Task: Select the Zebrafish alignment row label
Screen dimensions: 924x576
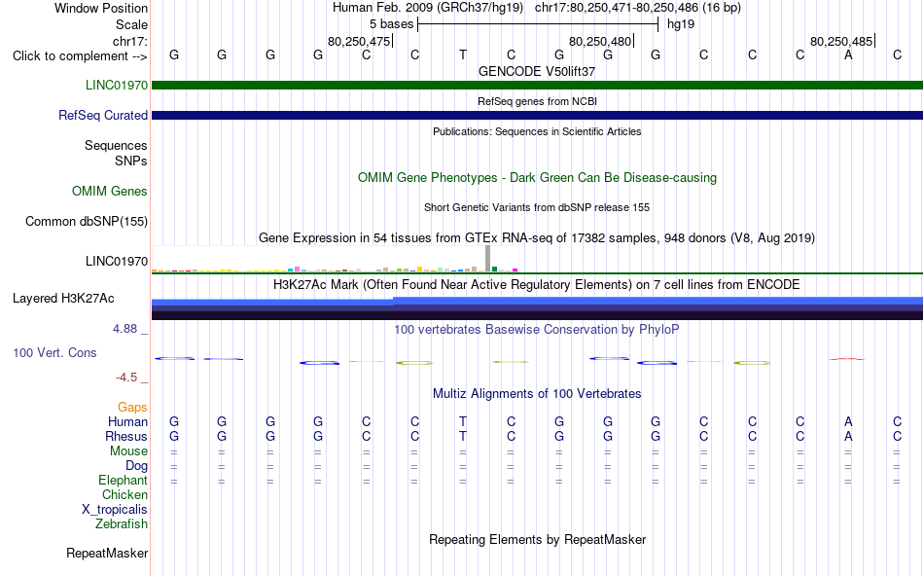Action: click(122, 523)
